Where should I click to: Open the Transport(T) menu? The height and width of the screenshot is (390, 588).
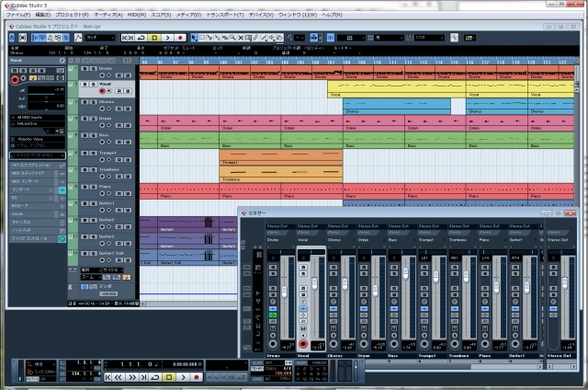pyautogui.click(x=225, y=15)
